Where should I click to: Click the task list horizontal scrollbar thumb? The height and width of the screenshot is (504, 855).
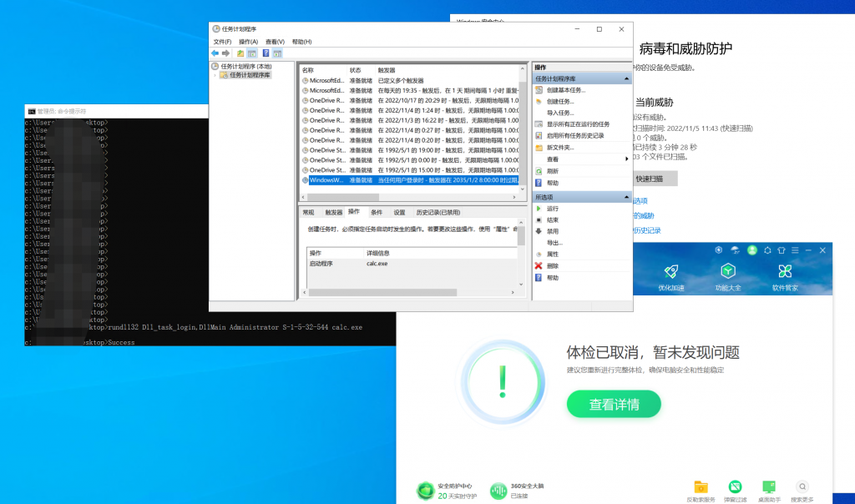[x=343, y=197]
